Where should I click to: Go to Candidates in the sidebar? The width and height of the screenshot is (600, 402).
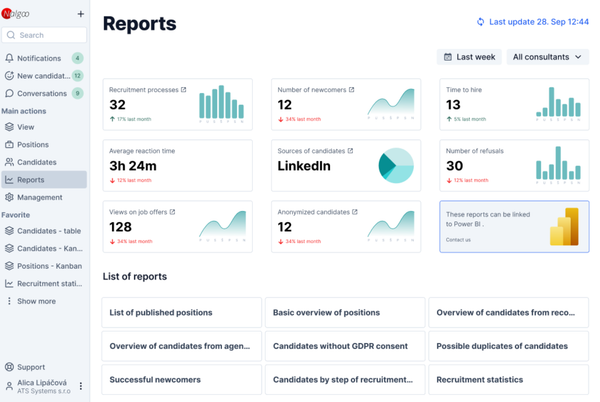pyautogui.click(x=36, y=162)
